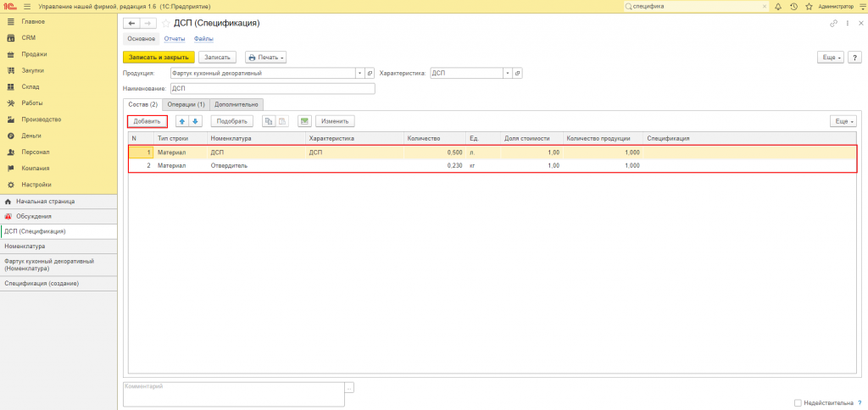Toggle the Недействительна checkbox
This screenshot has width=868, height=410.
tap(797, 403)
